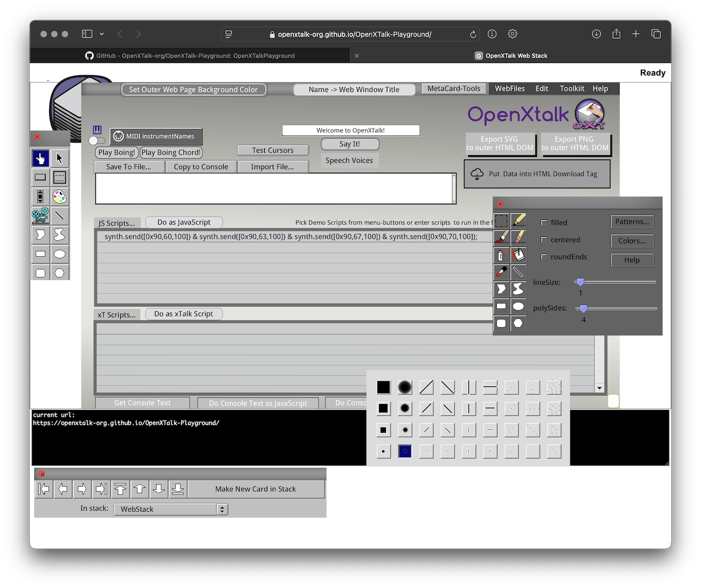
Task: Click Safari share icon
Action: click(616, 34)
